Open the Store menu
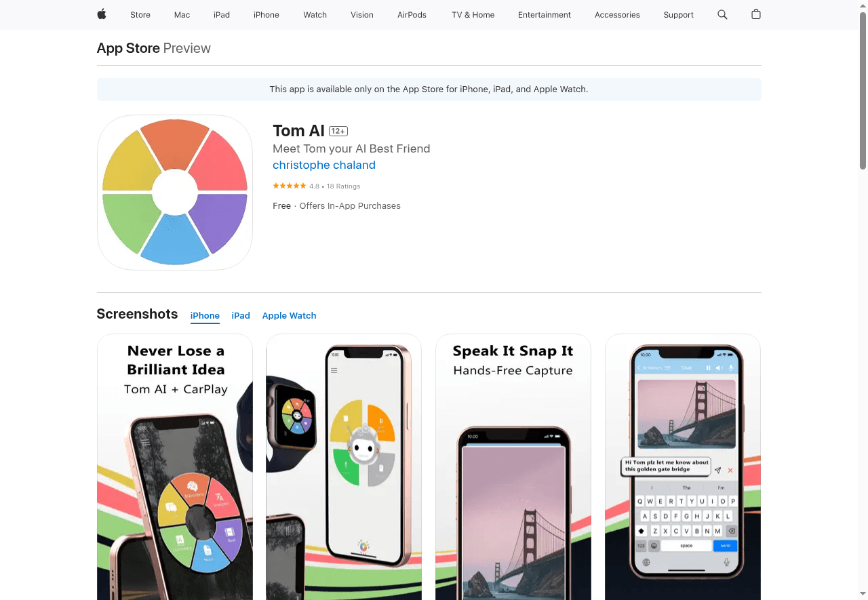This screenshot has height=600, width=868. [140, 14]
